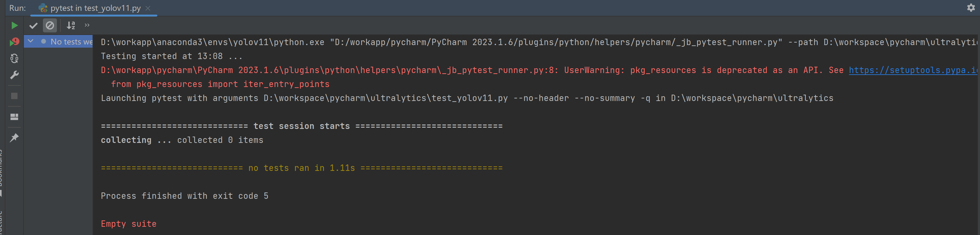Click the gray Stop process square
This screenshot has width=980, height=235.
pos(14,96)
